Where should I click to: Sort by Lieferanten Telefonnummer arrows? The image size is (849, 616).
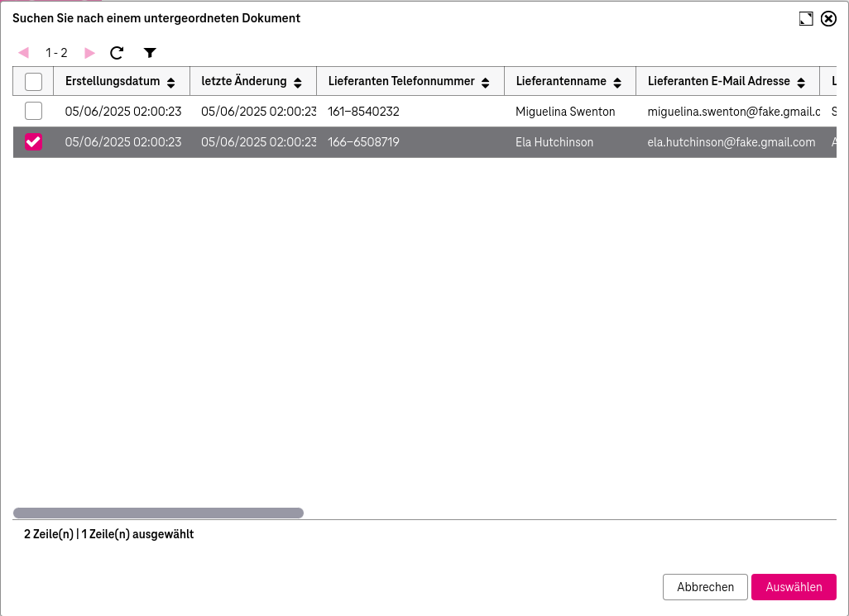(x=486, y=82)
